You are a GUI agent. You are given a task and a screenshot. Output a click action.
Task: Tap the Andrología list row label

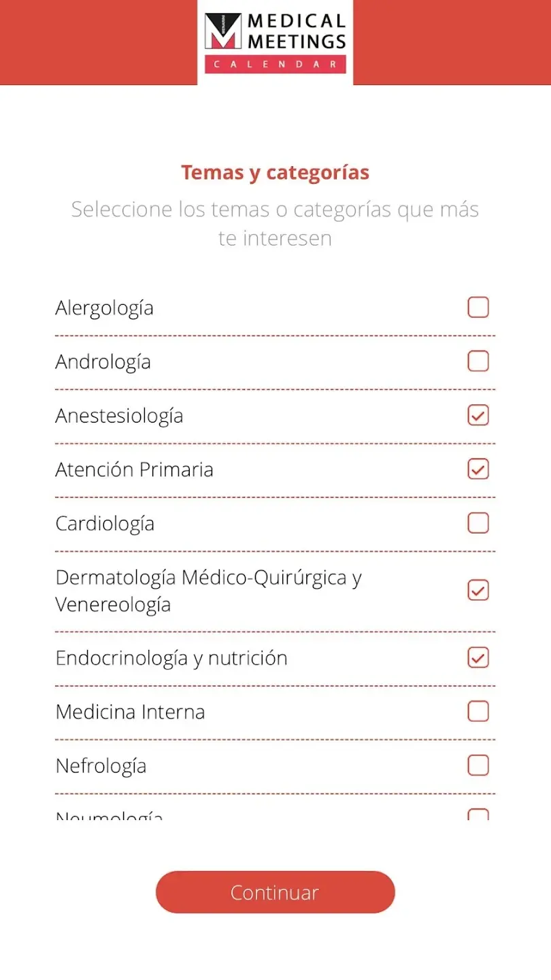click(103, 361)
